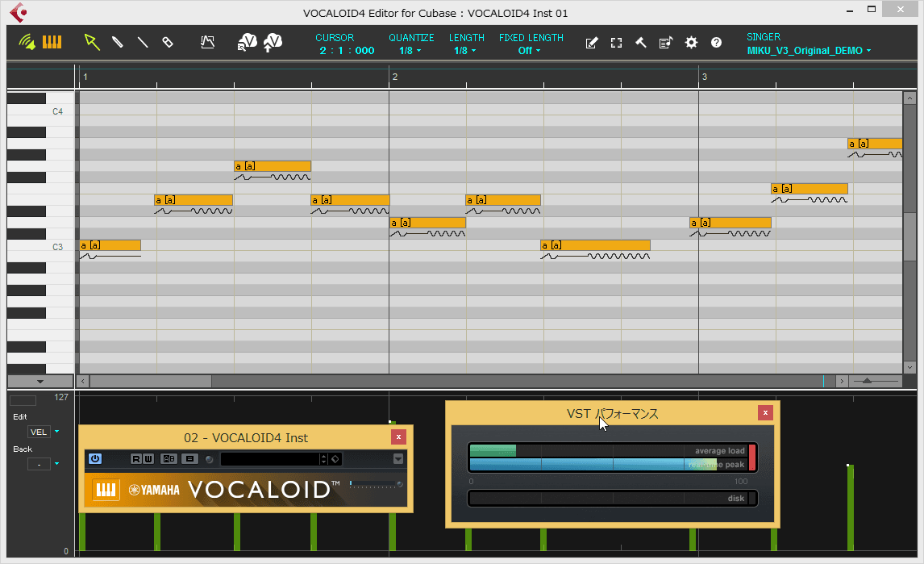Select the highest note in bar 1
924x564 pixels.
(x=273, y=165)
